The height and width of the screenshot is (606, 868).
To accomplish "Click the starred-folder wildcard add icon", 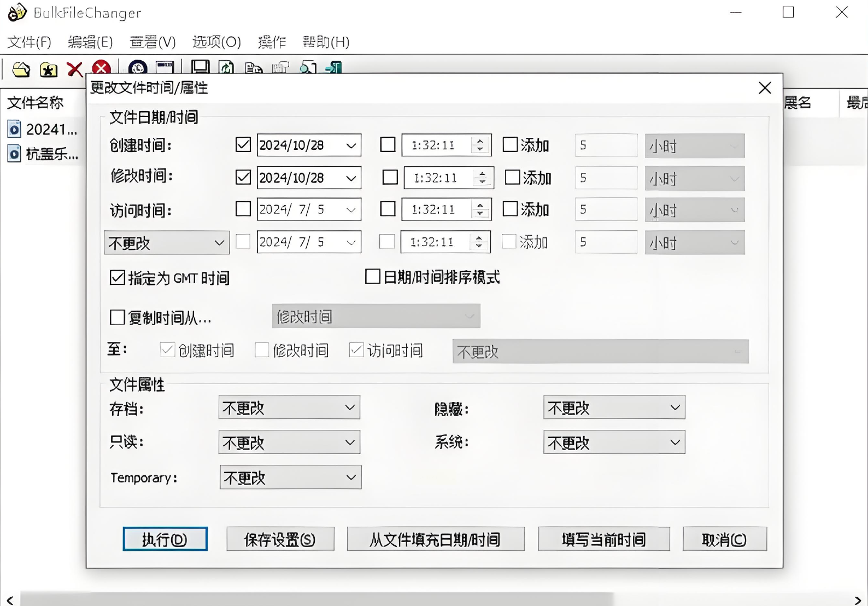I will click(49, 69).
